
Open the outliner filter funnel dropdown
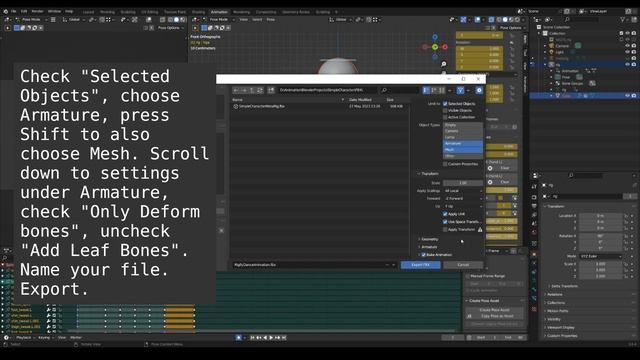pos(624,19)
